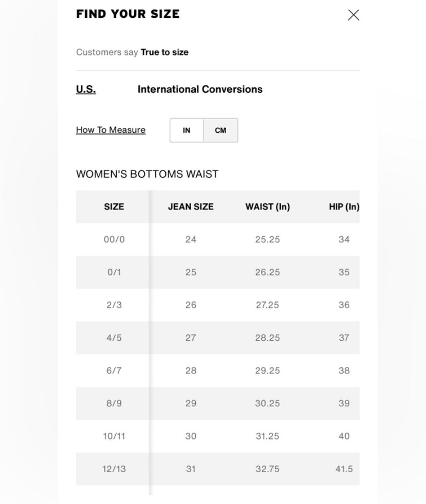
Task: Close the Find Your Size dialog
Action: [353, 15]
